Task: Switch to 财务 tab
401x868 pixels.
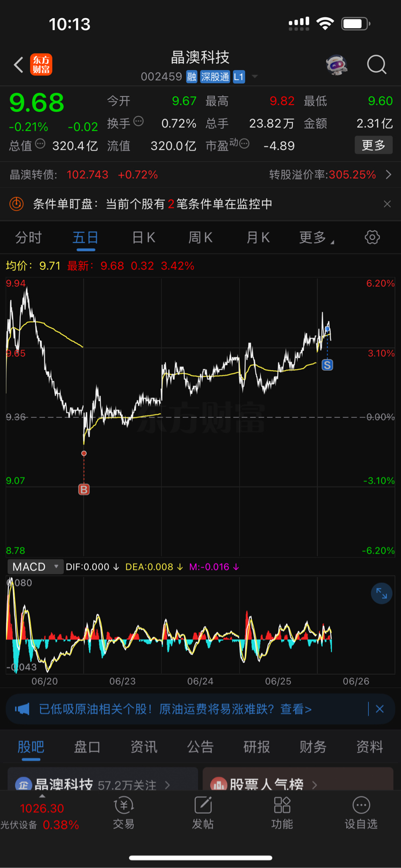Action: tap(313, 747)
